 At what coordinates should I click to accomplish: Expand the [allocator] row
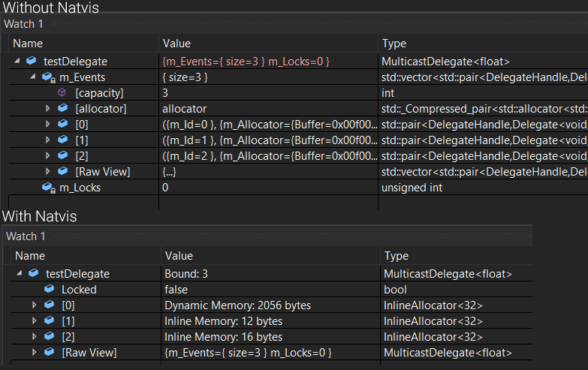47,108
